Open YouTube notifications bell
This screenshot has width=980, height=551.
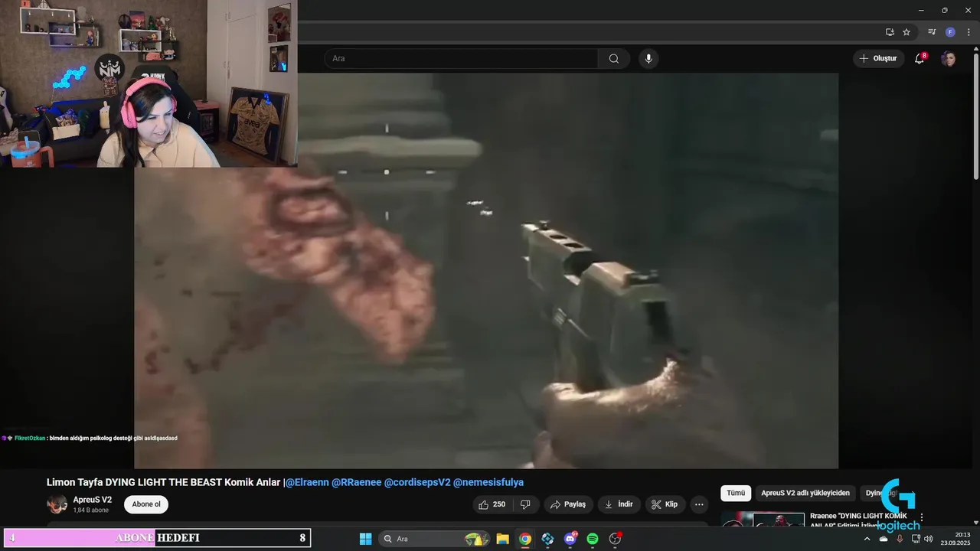click(920, 58)
